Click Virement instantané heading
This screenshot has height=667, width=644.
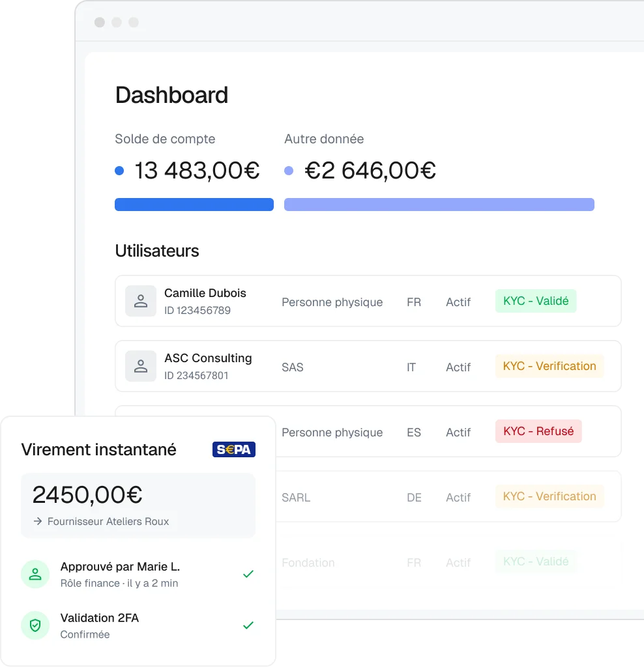[x=98, y=449]
